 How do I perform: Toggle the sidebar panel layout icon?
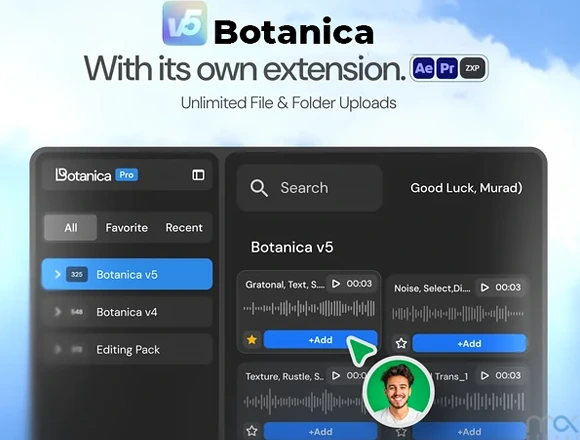(x=198, y=175)
